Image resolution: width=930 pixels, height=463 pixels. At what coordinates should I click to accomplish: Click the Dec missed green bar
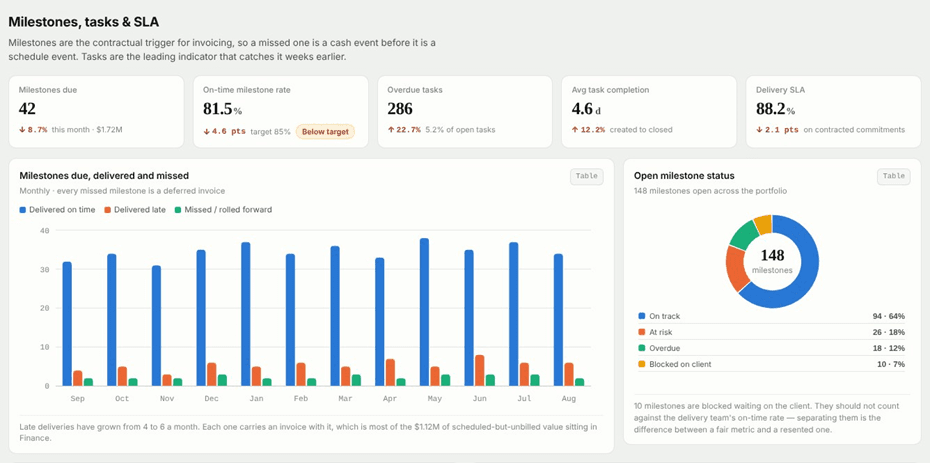point(222,381)
